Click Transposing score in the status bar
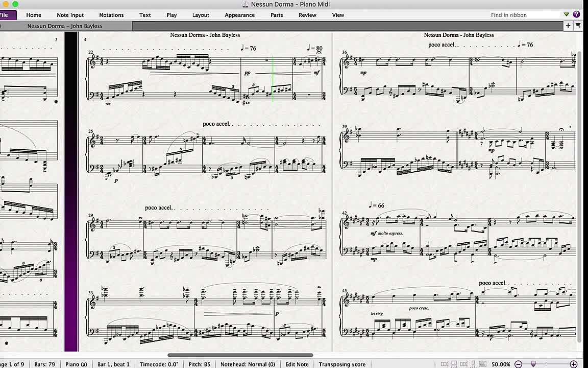 coord(342,364)
